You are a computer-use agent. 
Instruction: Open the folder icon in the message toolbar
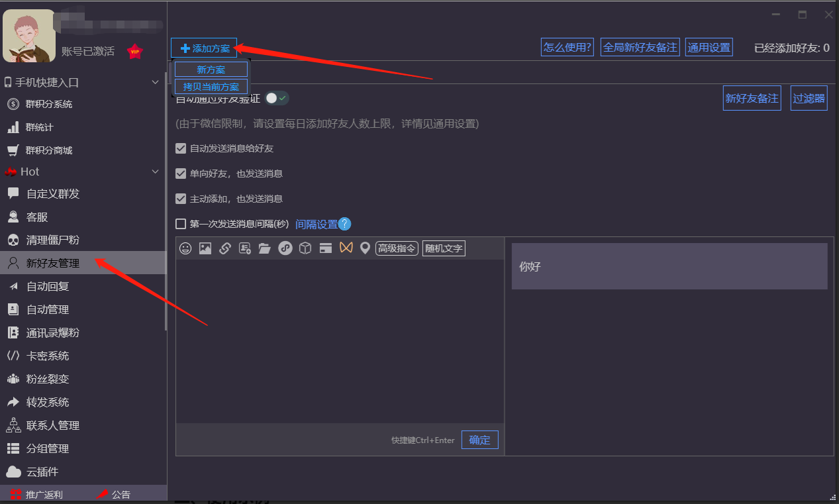(x=264, y=248)
